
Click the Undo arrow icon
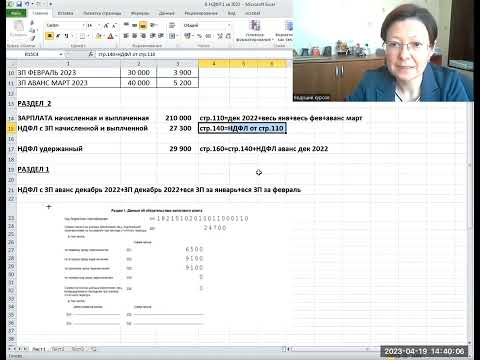(x=27, y=4)
